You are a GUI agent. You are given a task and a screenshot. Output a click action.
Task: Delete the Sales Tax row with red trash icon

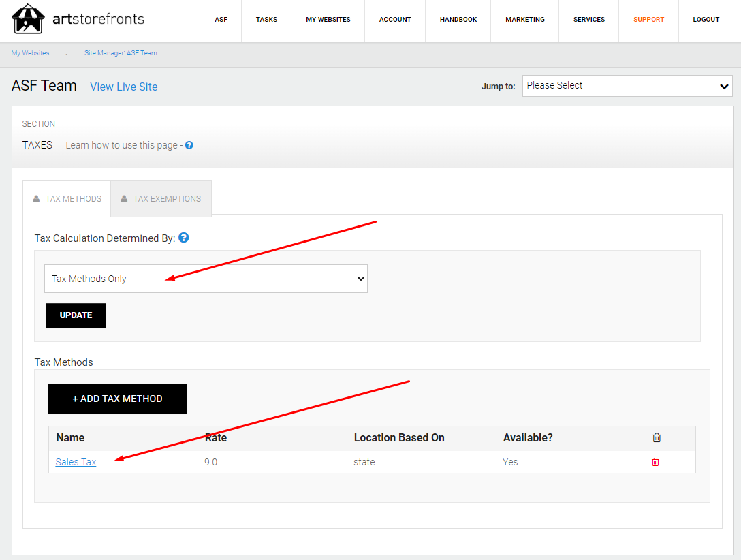click(x=655, y=462)
